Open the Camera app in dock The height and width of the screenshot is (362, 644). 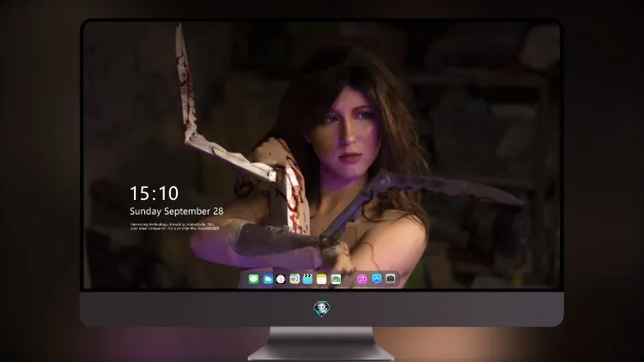point(391,279)
